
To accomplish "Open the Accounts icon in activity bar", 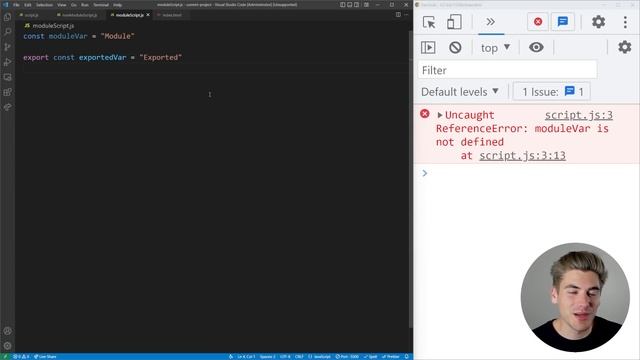I will (x=7, y=331).
